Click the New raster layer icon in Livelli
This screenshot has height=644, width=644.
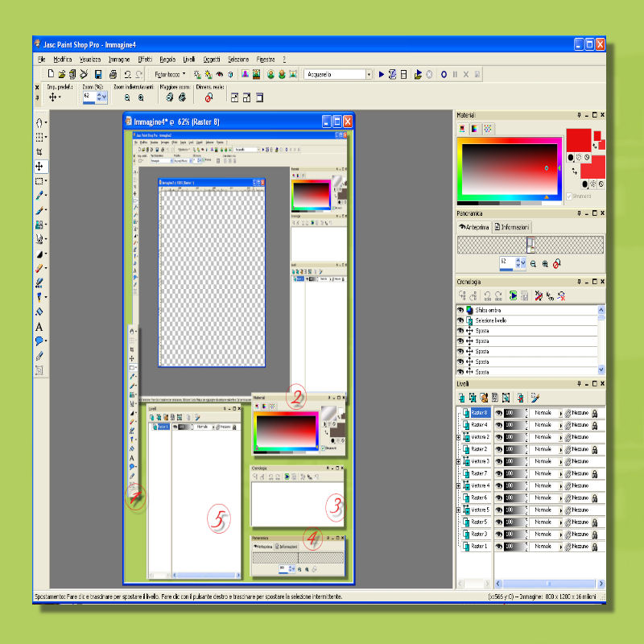(461, 398)
